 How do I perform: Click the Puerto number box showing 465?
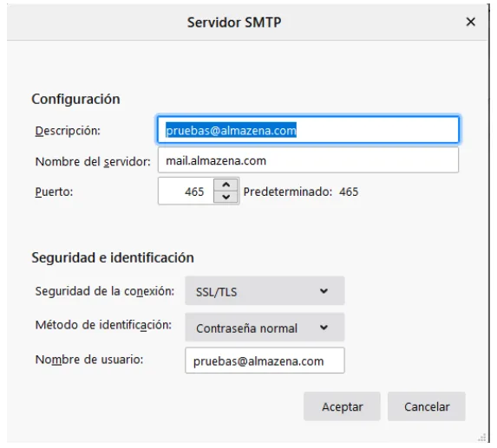(186, 191)
